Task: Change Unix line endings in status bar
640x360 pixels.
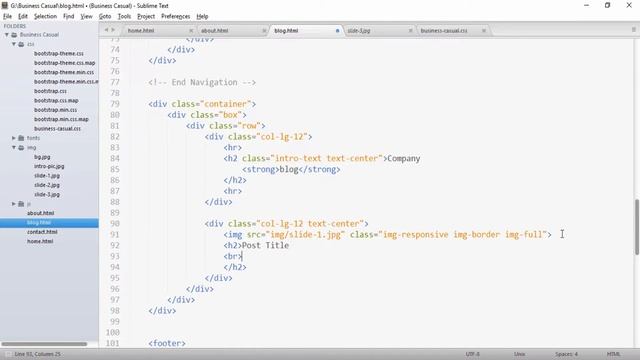Action: click(520, 354)
